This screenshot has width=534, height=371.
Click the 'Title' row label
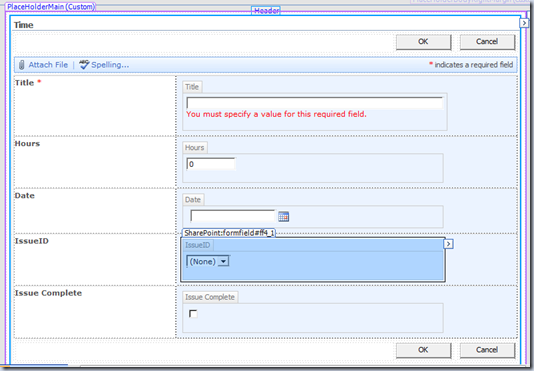pyautogui.click(x=24, y=83)
